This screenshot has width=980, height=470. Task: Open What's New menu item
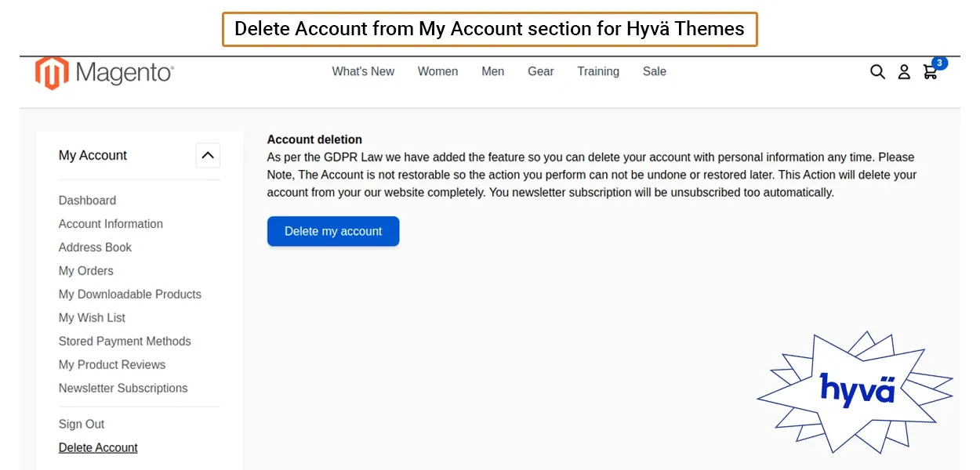coord(363,71)
